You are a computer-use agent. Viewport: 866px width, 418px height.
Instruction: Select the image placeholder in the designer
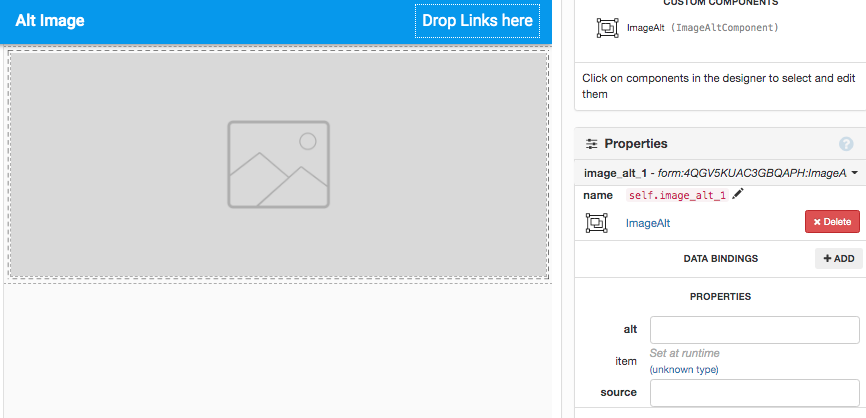278,164
